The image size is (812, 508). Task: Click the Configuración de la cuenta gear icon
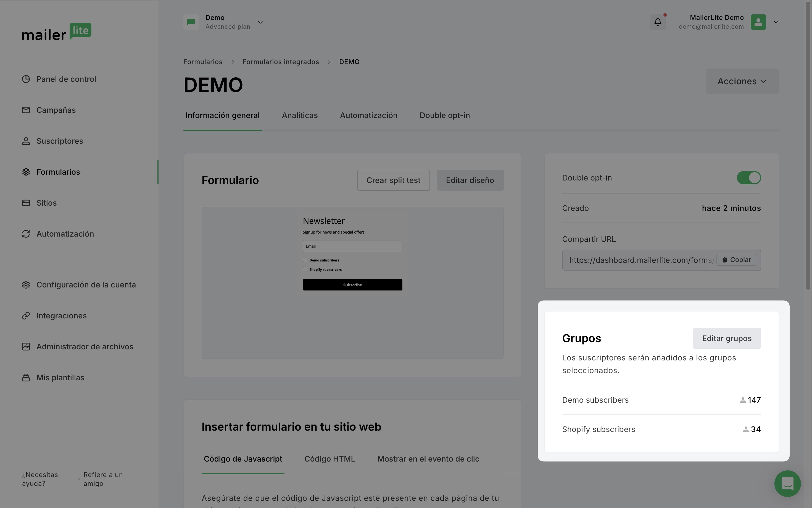[26, 285]
